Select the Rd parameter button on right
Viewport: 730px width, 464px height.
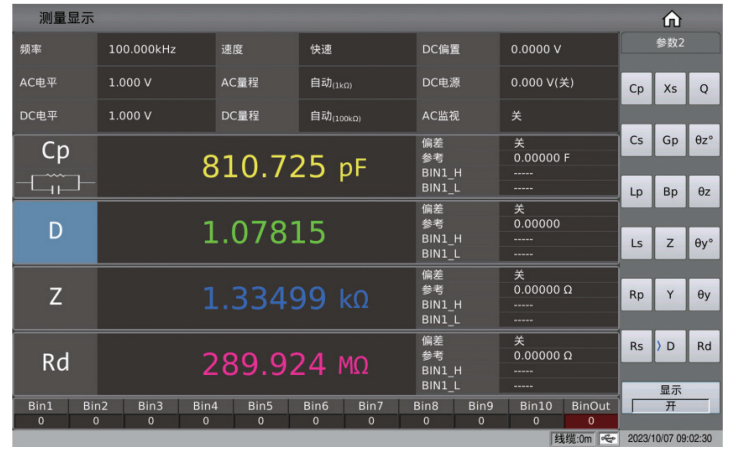click(703, 346)
